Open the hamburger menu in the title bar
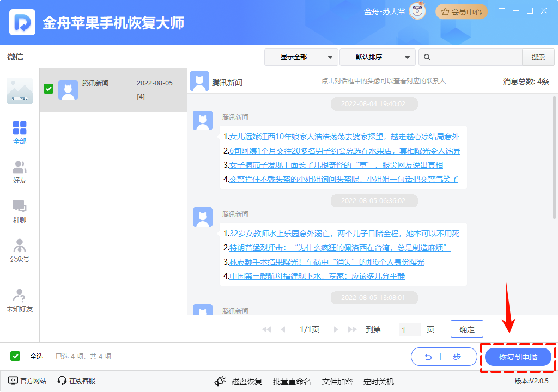 coord(502,11)
